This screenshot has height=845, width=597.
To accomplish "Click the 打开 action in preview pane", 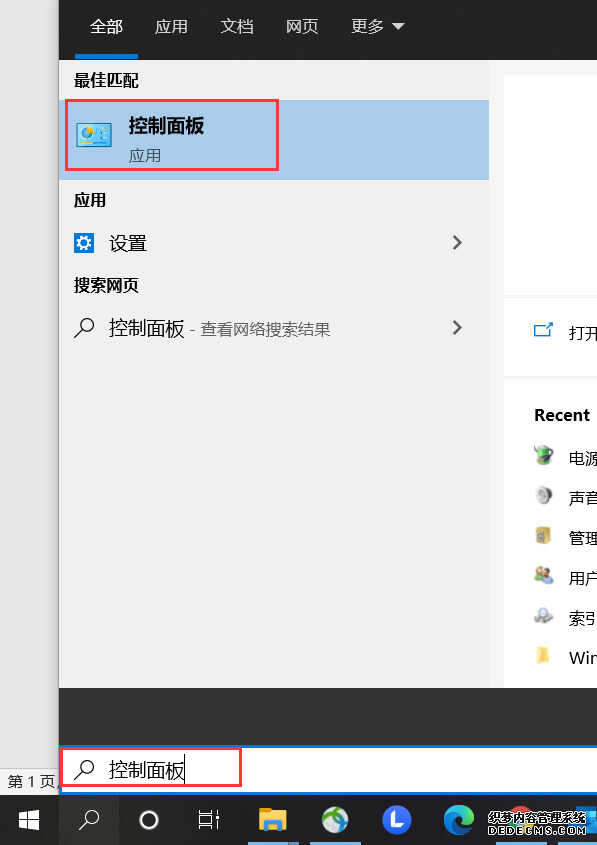I will pos(582,333).
